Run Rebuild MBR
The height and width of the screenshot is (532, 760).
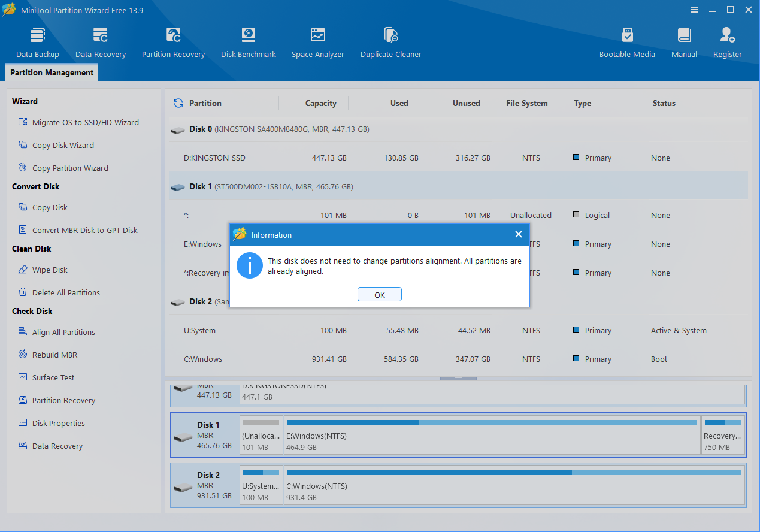point(47,355)
